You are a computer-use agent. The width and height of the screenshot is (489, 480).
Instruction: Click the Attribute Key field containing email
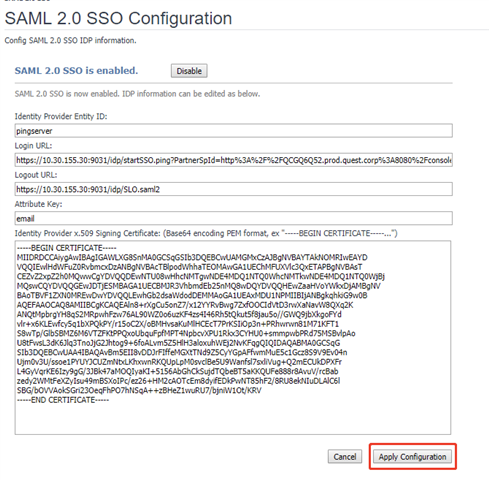[233, 218]
